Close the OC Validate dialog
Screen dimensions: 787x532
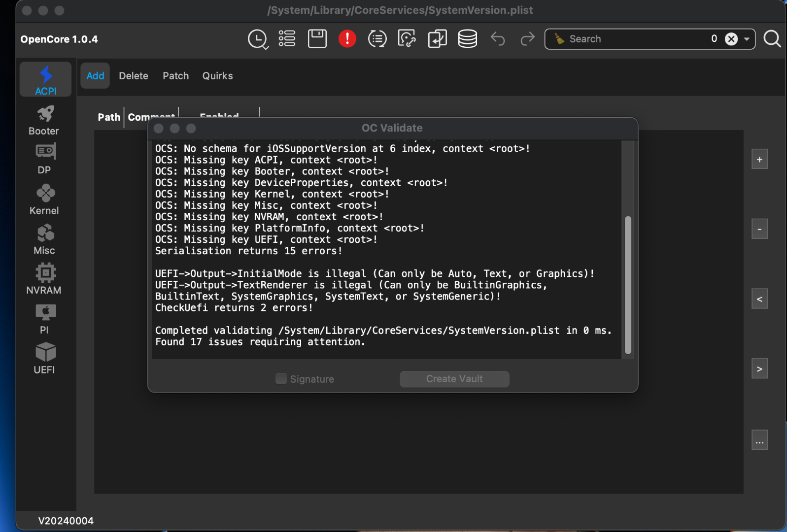[159, 128]
